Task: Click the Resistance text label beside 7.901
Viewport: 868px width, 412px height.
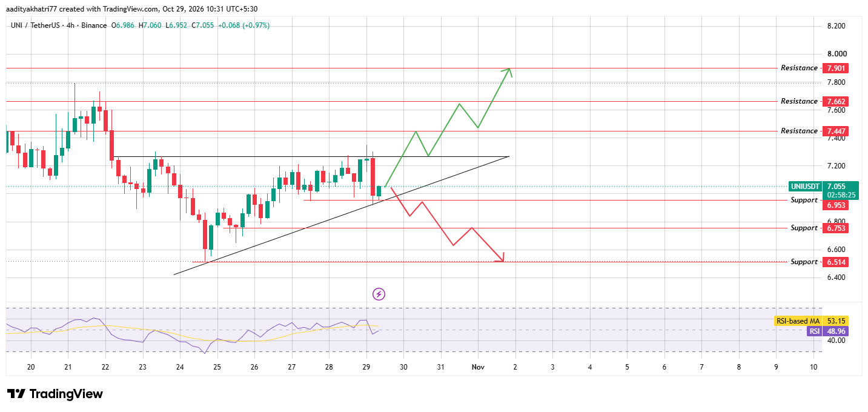Action: 799,68
